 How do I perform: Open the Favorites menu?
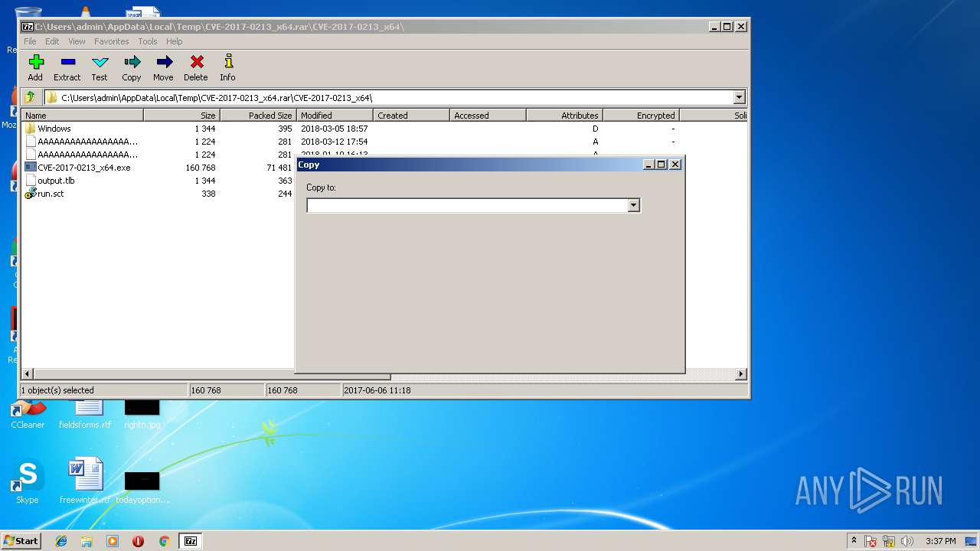click(112, 41)
